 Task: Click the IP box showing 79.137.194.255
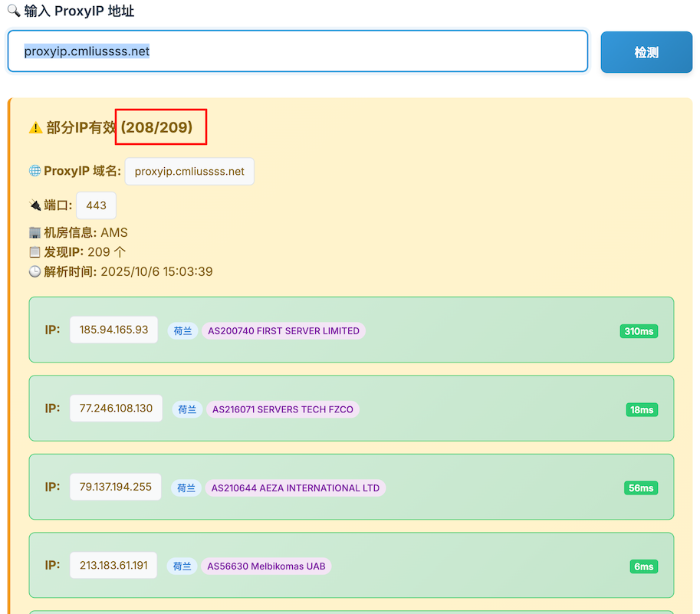click(x=116, y=487)
